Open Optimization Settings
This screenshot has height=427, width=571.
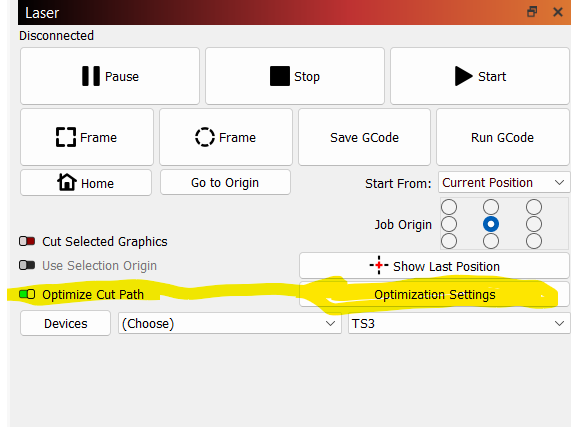(434, 294)
